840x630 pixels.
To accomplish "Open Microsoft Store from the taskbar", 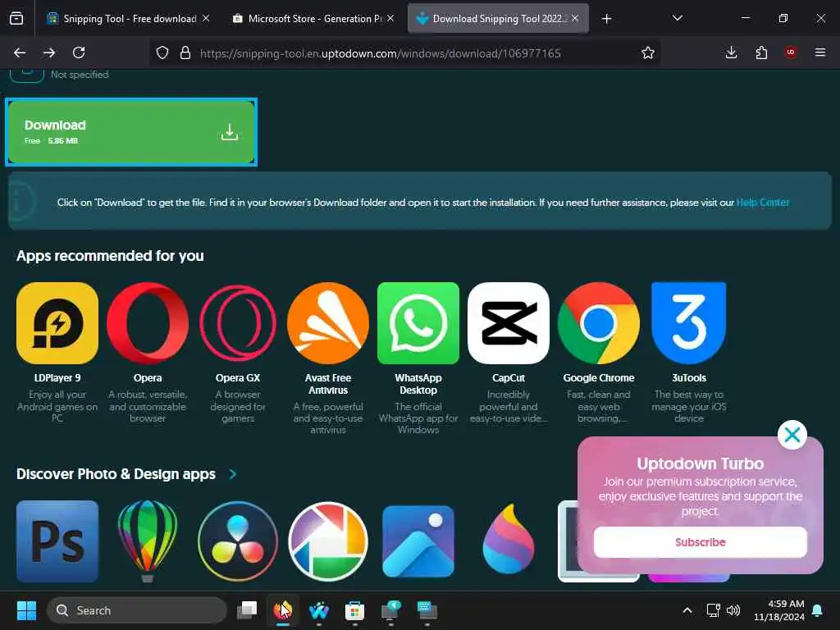I will tap(354, 610).
